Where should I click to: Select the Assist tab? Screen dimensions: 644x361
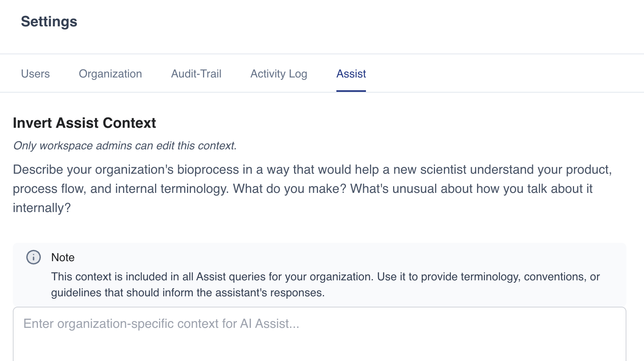351,74
